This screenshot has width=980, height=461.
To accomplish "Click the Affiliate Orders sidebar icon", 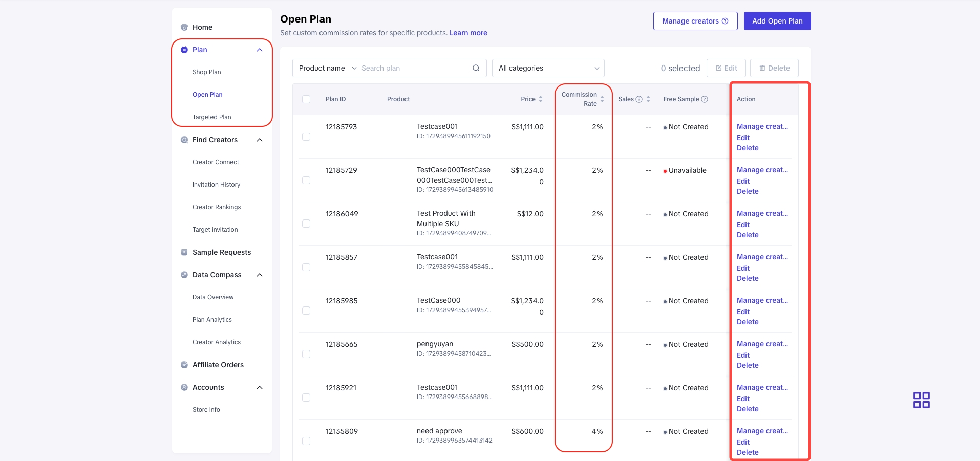I will (x=184, y=365).
